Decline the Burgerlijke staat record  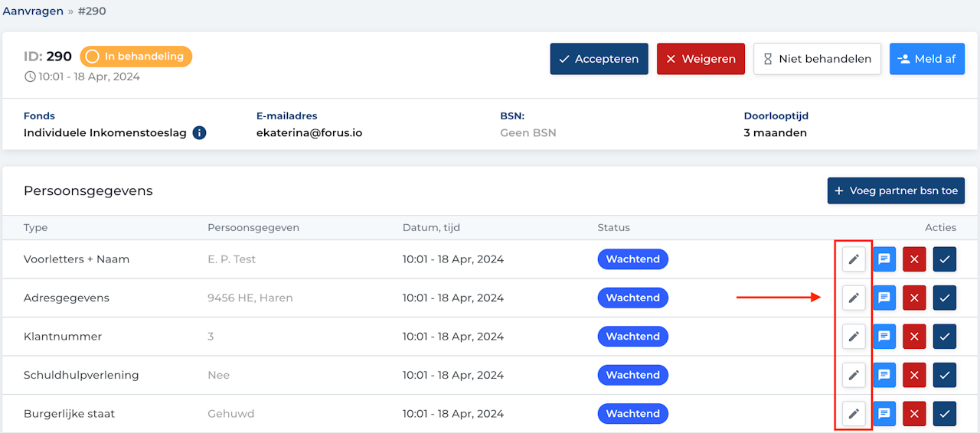click(914, 414)
